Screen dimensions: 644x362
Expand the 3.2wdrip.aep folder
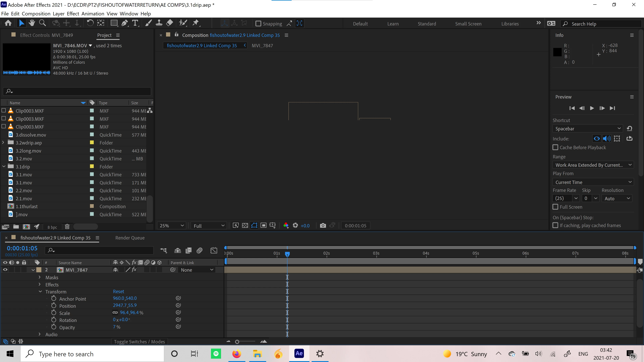[3, 143]
